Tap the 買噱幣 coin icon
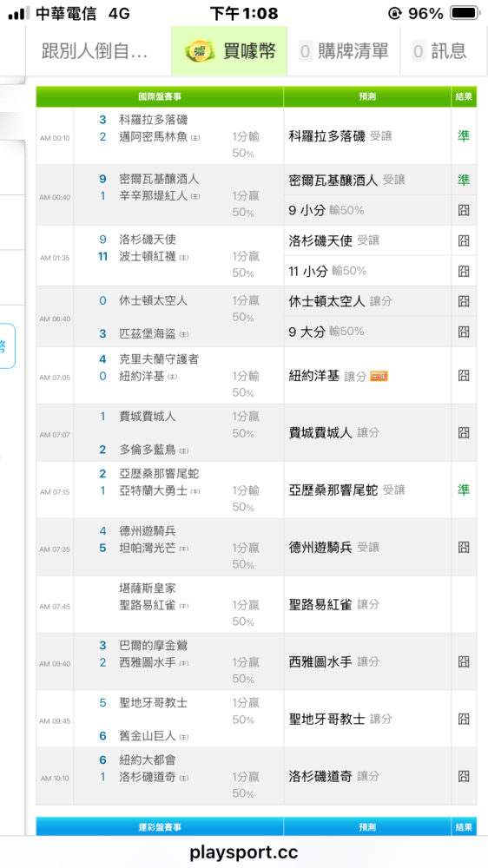This screenshot has width=488, height=868. (195, 51)
